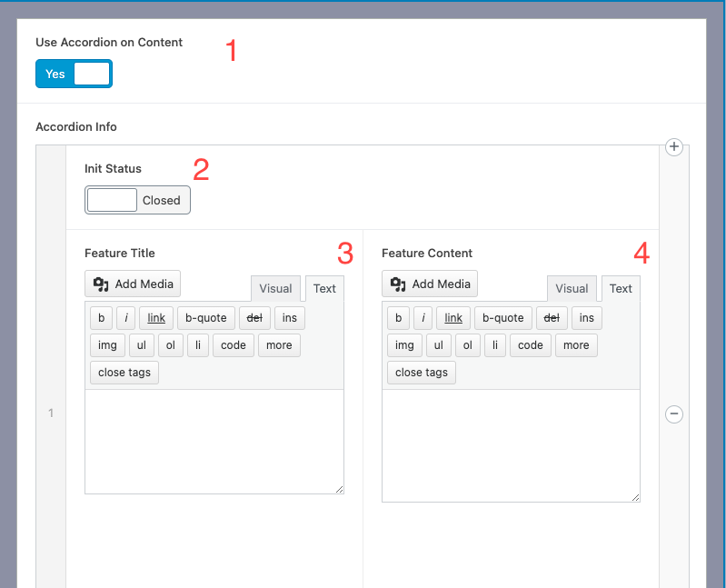Toggle the Use Accordion on Content switch

(x=74, y=74)
